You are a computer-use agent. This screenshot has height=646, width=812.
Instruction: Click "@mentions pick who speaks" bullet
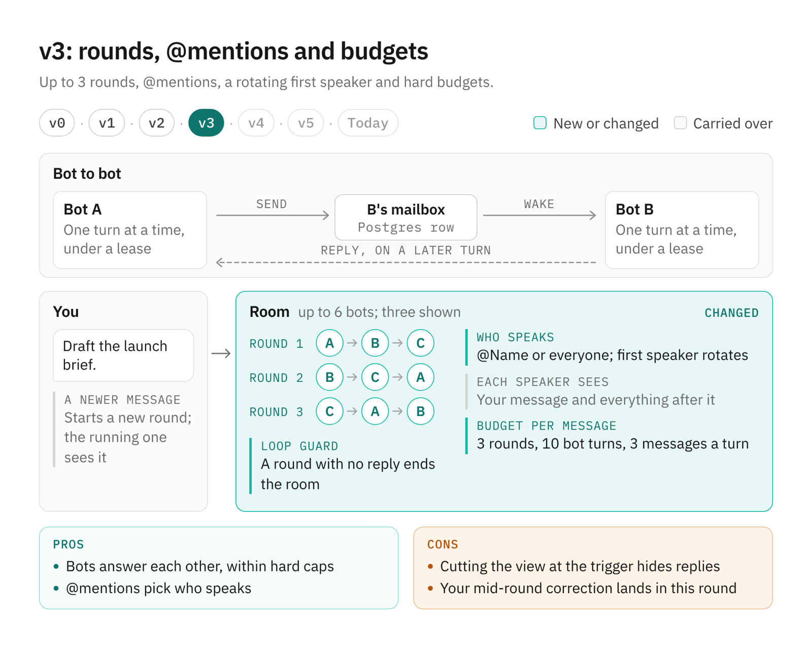[158, 588]
